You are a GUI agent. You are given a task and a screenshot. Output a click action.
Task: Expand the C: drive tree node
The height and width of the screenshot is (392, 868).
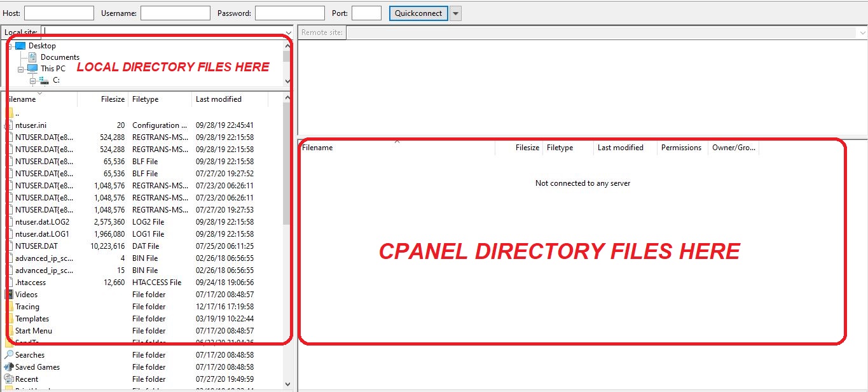point(32,80)
